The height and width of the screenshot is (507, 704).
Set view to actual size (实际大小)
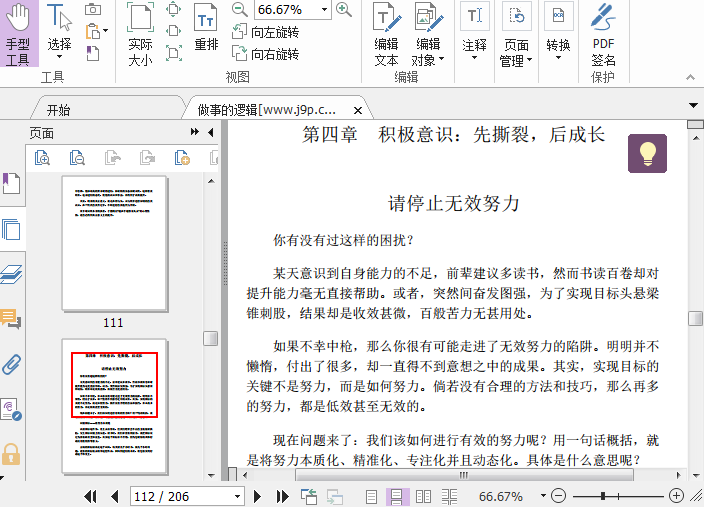pyautogui.click(x=141, y=34)
